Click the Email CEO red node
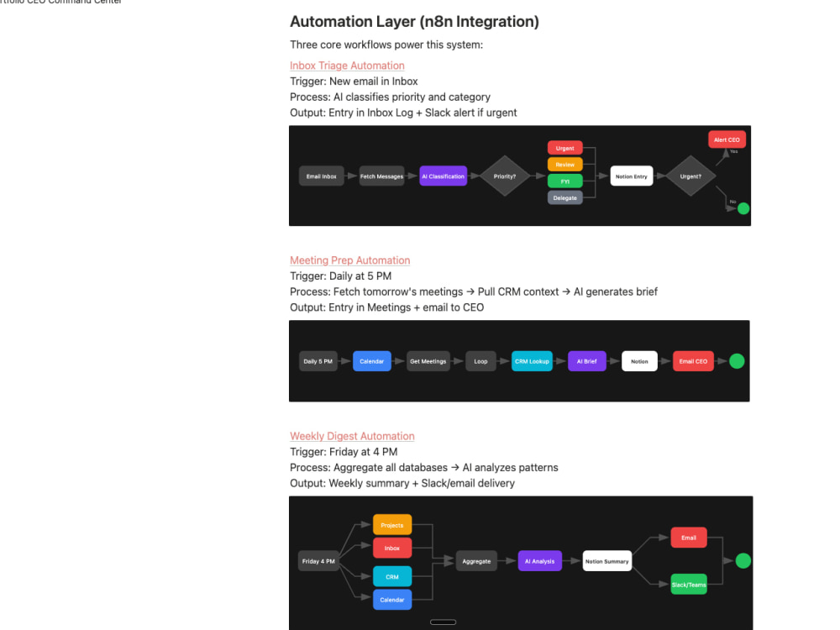The height and width of the screenshot is (630, 840). point(693,361)
